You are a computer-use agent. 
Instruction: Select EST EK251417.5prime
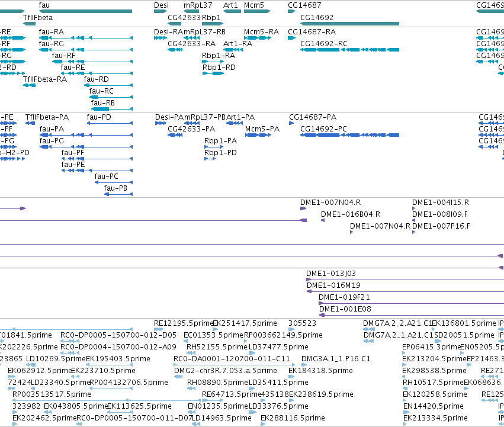point(216,329)
